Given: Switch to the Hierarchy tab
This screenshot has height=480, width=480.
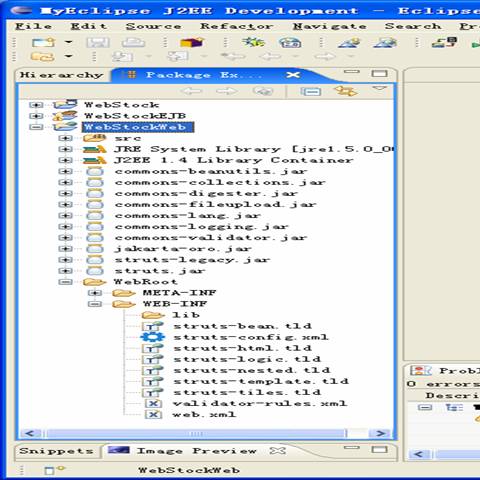Looking at the screenshot, I should coord(61,75).
